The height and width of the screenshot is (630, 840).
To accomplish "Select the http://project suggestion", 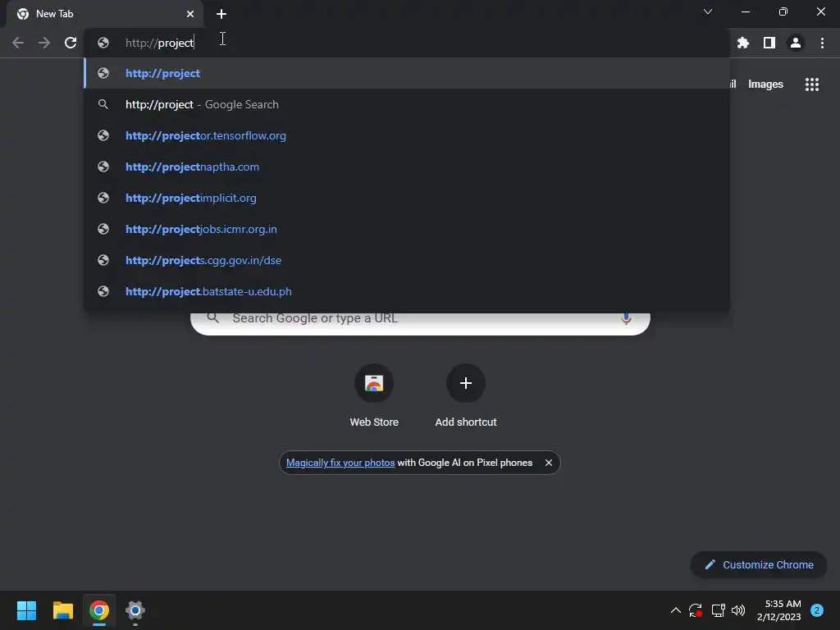I will (407, 73).
